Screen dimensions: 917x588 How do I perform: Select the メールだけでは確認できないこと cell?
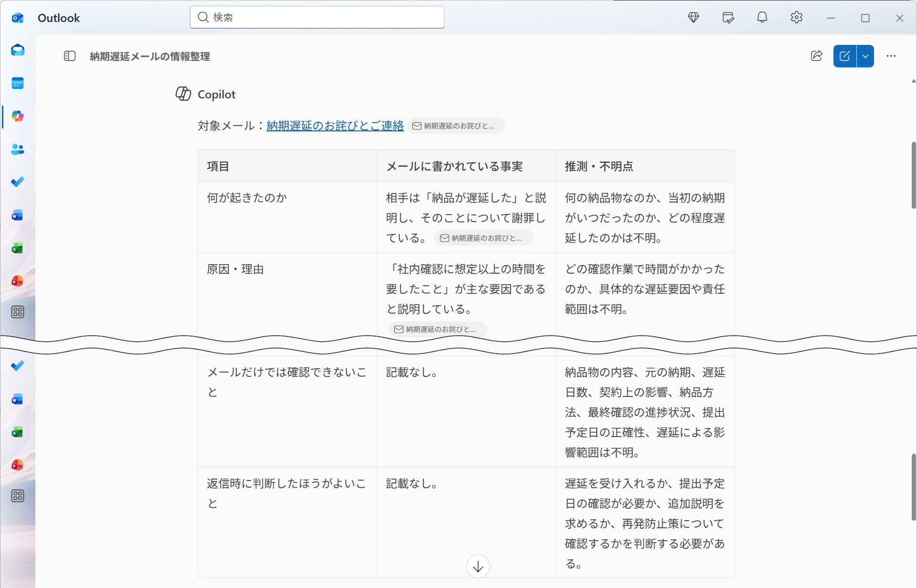tap(288, 411)
